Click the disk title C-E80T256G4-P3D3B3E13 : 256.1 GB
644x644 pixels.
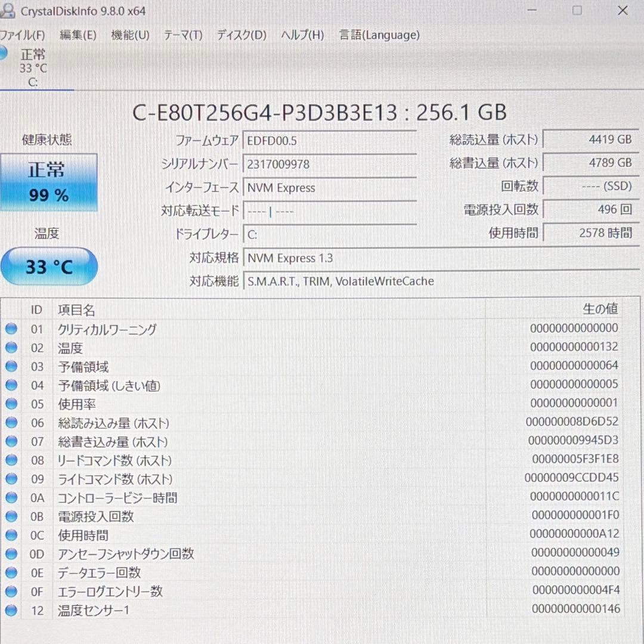point(320,112)
